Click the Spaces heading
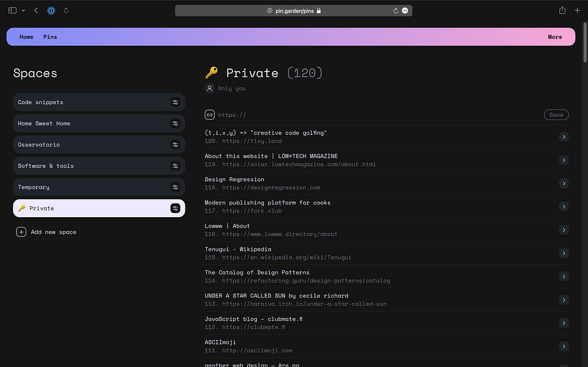This screenshot has width=588, height=367. 35,73
